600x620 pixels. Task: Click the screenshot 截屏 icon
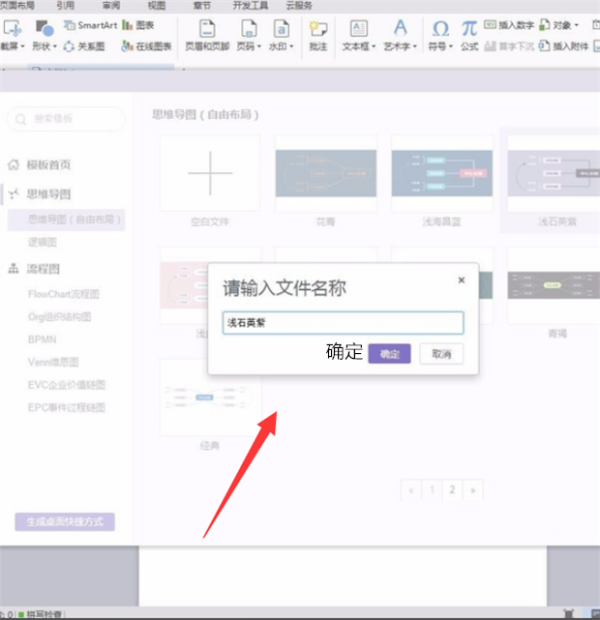pyautogui.click(x=12, y=29)
